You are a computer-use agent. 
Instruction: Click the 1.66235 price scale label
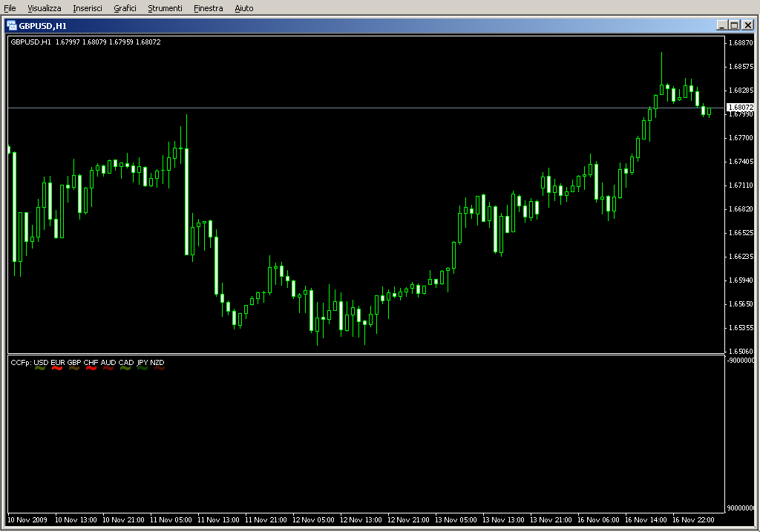tap(741, 256)
